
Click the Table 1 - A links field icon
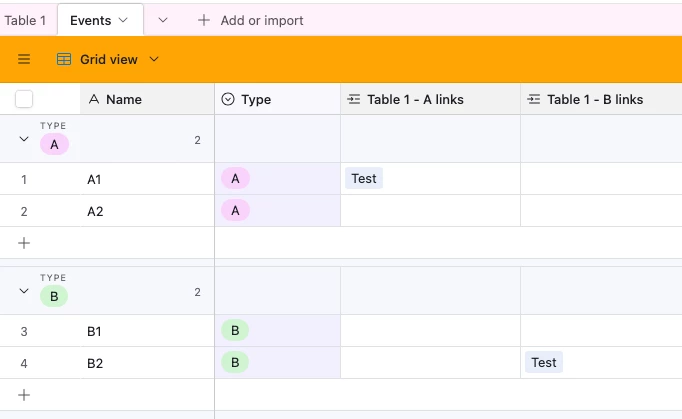(354, 99)
